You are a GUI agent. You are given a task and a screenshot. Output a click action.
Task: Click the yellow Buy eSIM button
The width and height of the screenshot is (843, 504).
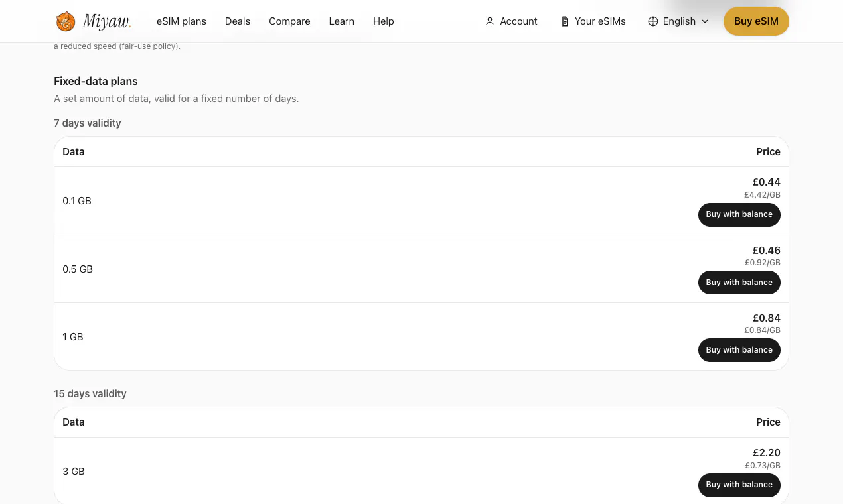click(756, 21)
